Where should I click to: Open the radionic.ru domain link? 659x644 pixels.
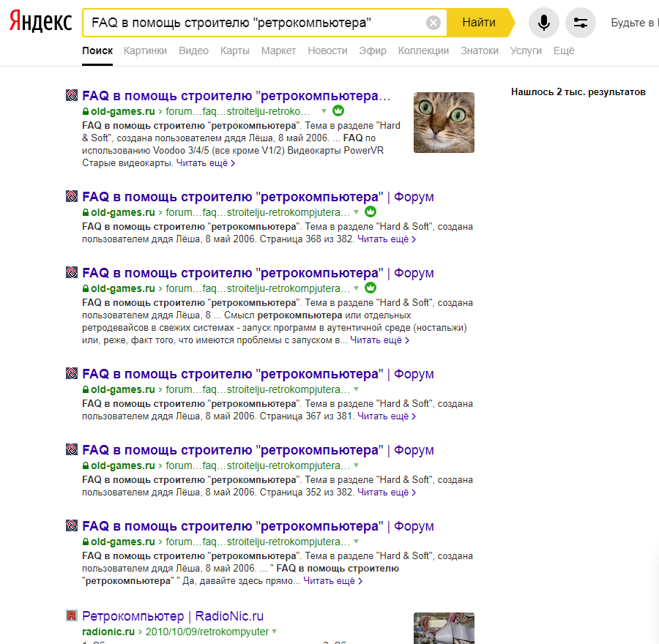108,632
